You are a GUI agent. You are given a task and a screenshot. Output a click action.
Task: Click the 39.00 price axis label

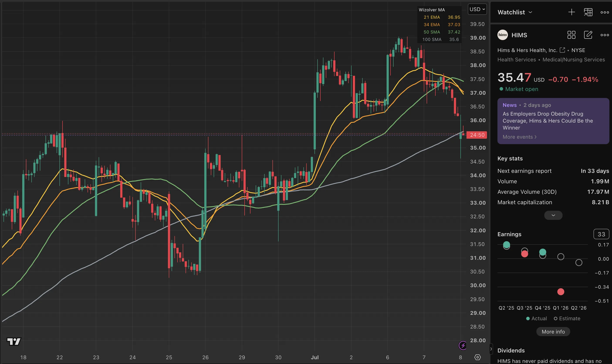pos(478,38)
